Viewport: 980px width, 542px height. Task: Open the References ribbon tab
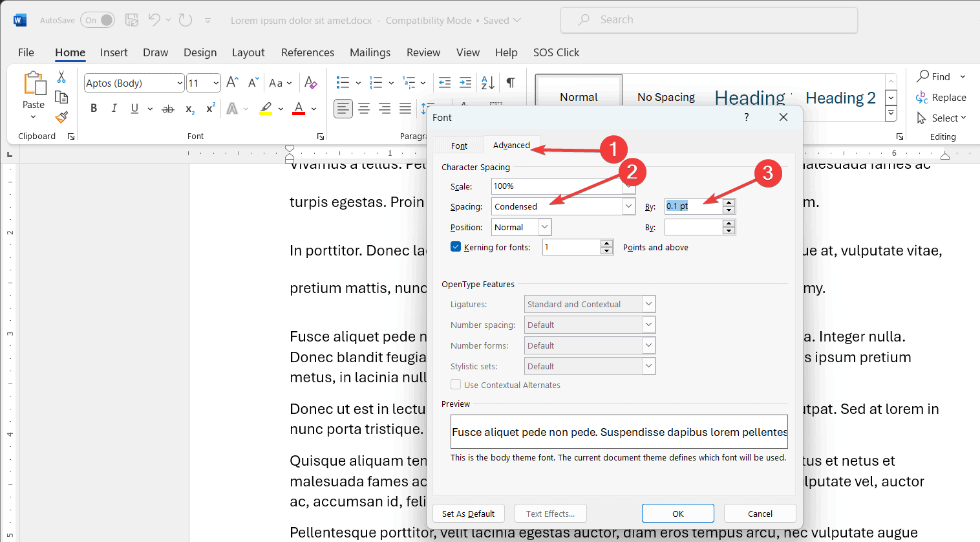pyautogui.click(x=308, y=52)
